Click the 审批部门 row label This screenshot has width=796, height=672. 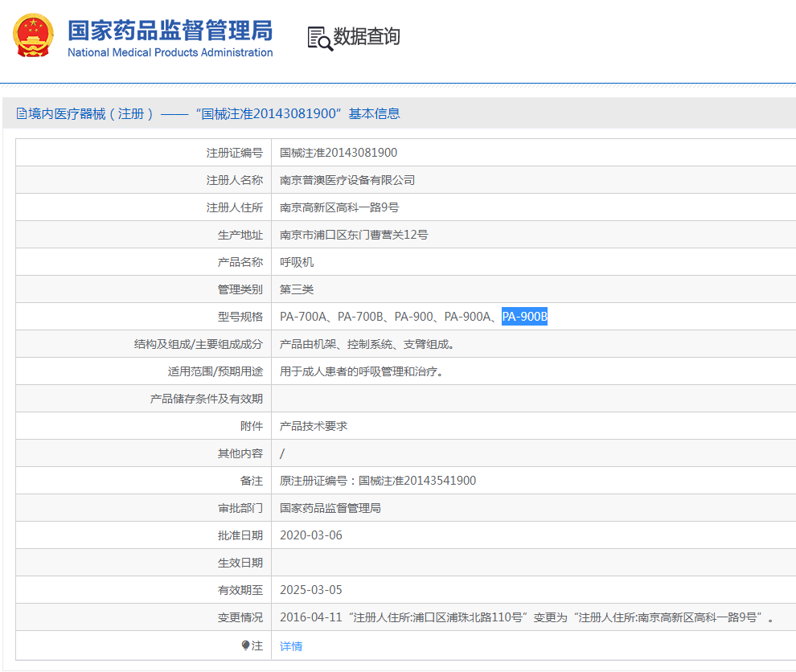pyautogui.click(x=240, y=508)
